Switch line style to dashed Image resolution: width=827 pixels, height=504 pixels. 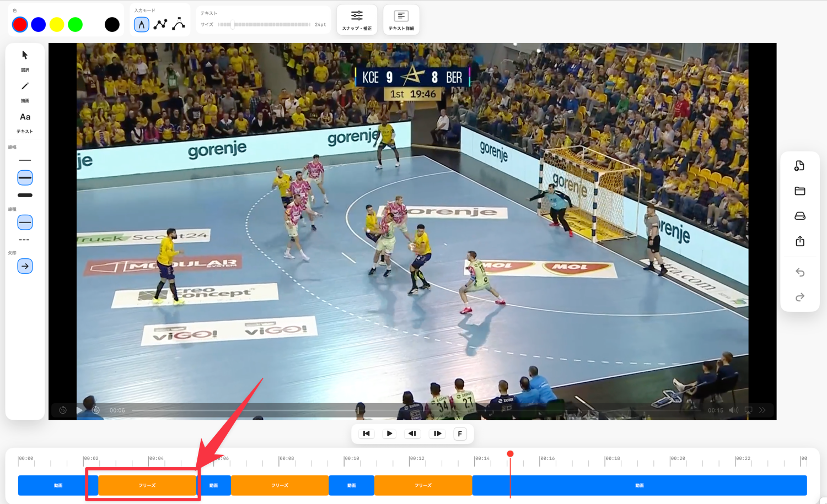pos(24,240)
